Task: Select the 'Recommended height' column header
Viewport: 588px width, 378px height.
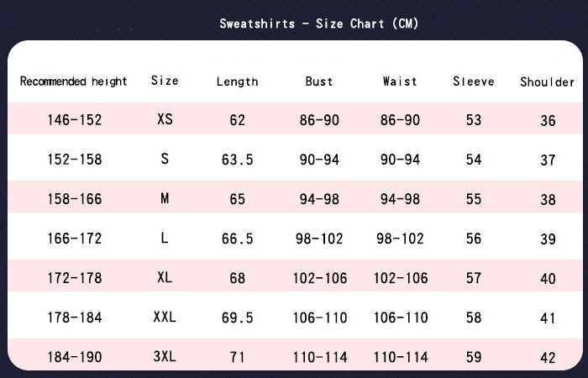Action: (74, 81)
